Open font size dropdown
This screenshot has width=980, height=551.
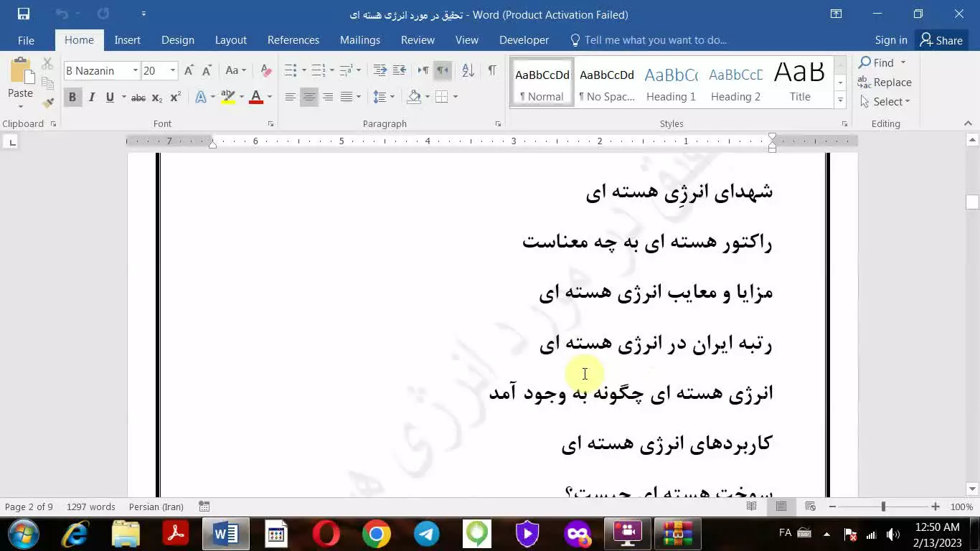click(x=173, y=70)
